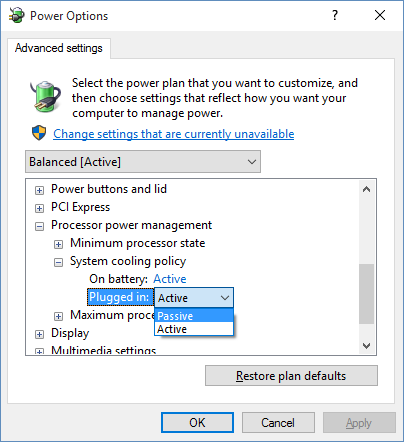
Task: Open Change settings that are currently unavailable
Action: (x=174, y=134)
